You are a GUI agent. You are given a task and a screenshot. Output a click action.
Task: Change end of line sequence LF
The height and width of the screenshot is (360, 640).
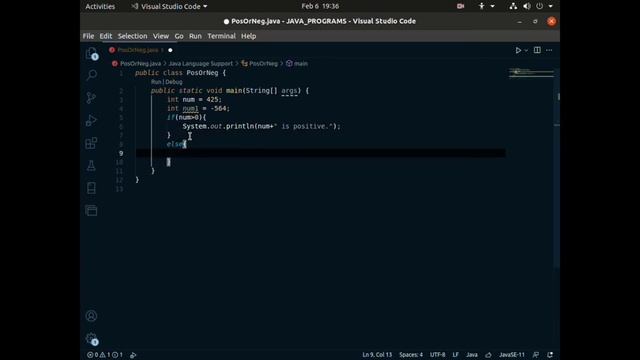tap(456, 355)
